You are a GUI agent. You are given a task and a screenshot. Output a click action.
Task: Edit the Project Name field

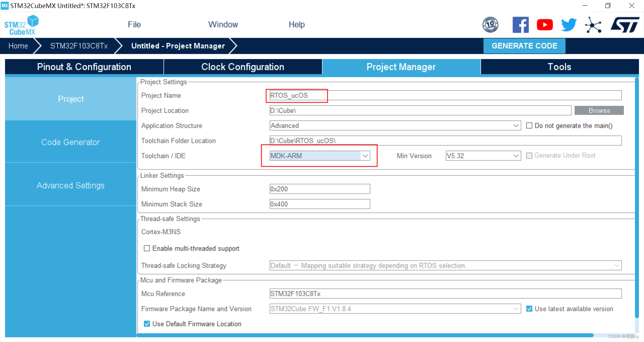point(445,96)
